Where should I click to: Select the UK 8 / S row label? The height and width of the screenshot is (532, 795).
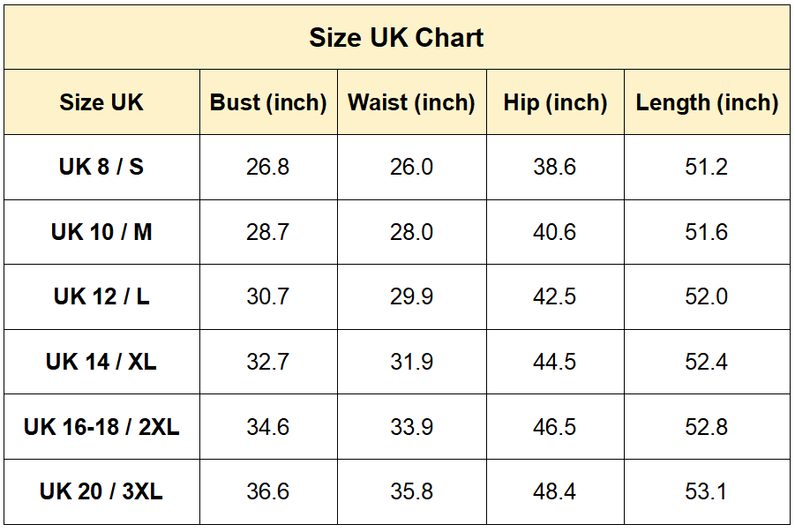pyautogui.click(x=101, y=167)
